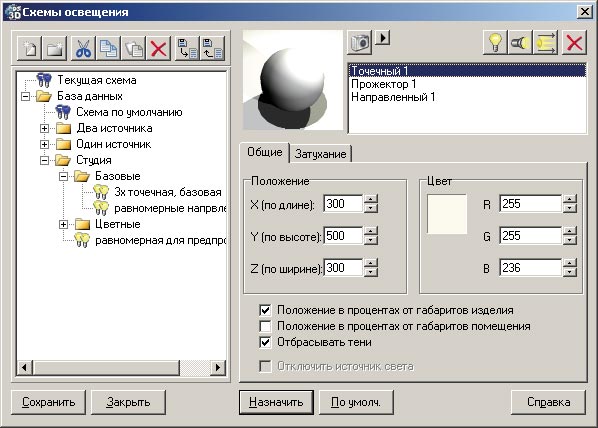Open the arrow menu beside the camera
The width and height of the screenshot is (598, 428).
(383, 38)
